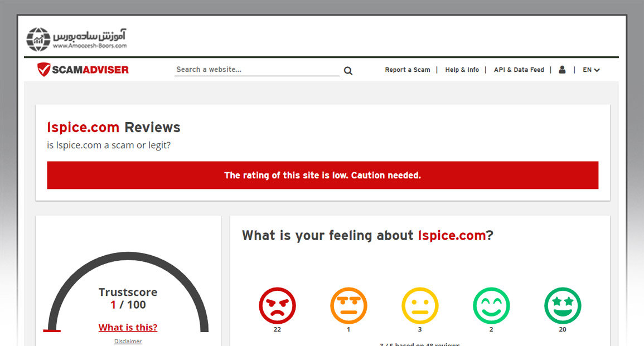Click Ispice.com in the feeling question heading
644x346 pixels.
coord(452,236)
